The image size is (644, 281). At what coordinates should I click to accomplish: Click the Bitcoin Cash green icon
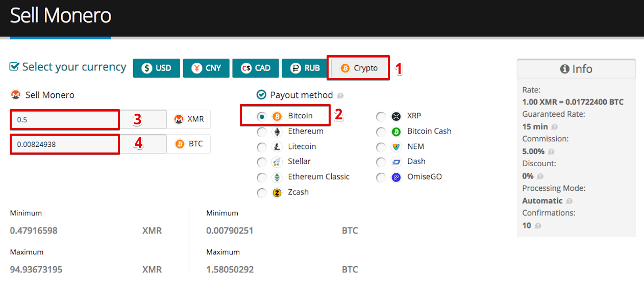(397, 132)
